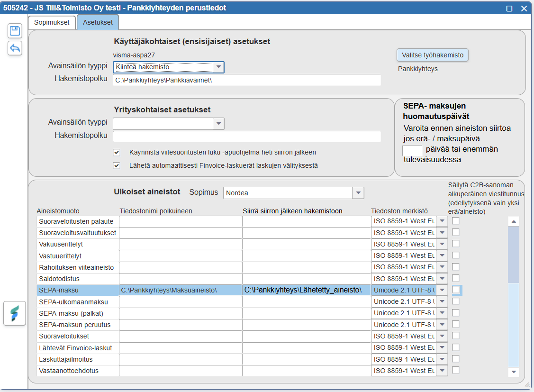Image resolution: width=534 pixels, height=392 pixels.
Task: Toggle Käynnistä viitesuoritusten luku -apuohjelma checkbox
Action: point(117,152)
